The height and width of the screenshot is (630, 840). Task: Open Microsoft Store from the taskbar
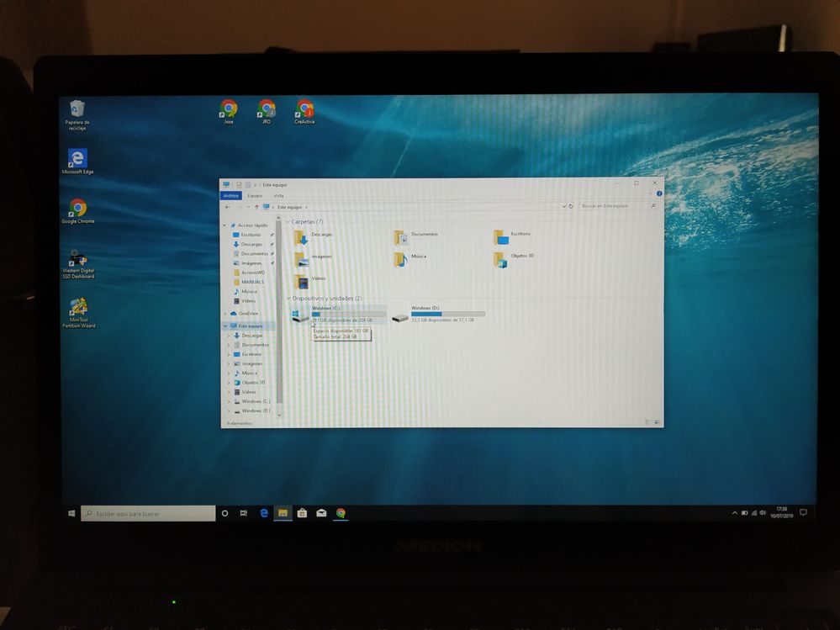[302, 512]
